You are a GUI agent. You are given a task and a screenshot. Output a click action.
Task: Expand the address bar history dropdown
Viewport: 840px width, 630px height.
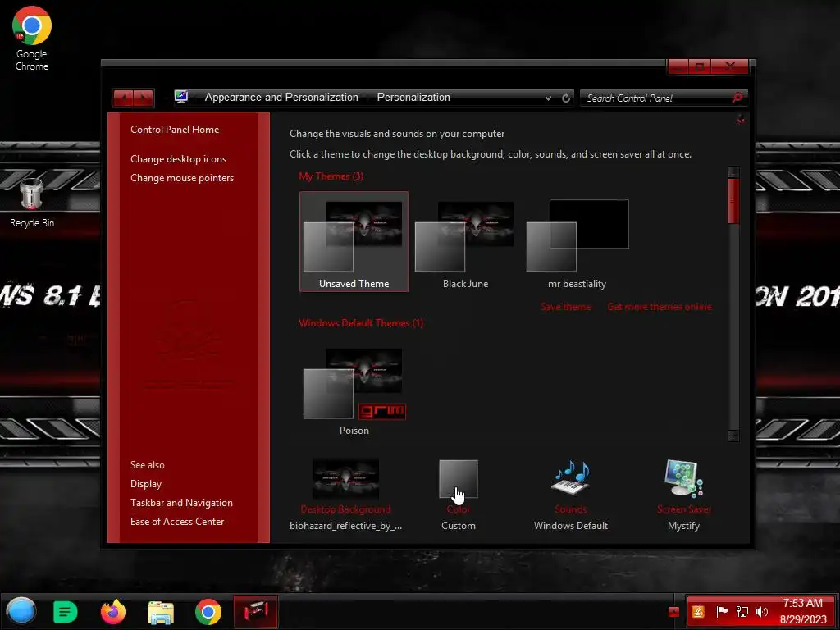548,98
